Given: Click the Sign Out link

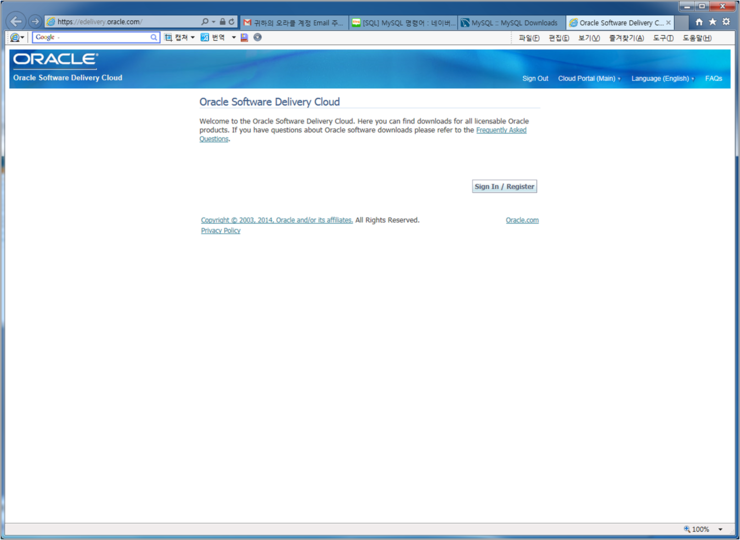Looking at the screenshot, I should coord(535,78).
